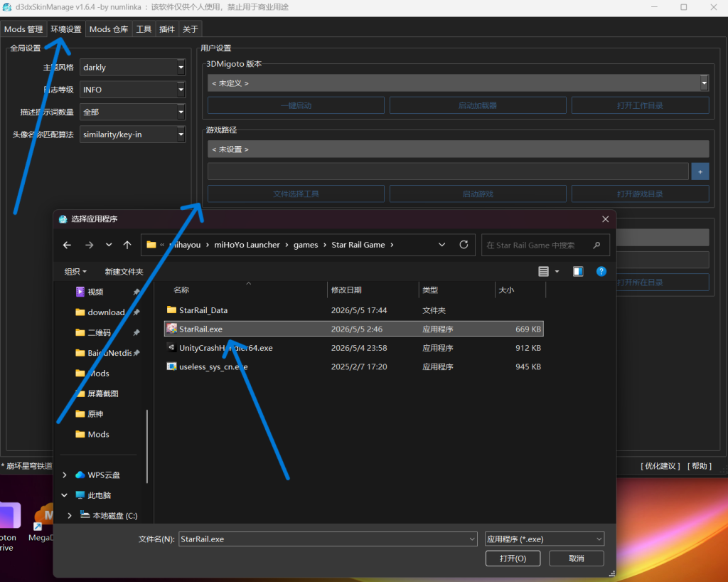
Task: Go up one folder level
Action: pos(127,245)
